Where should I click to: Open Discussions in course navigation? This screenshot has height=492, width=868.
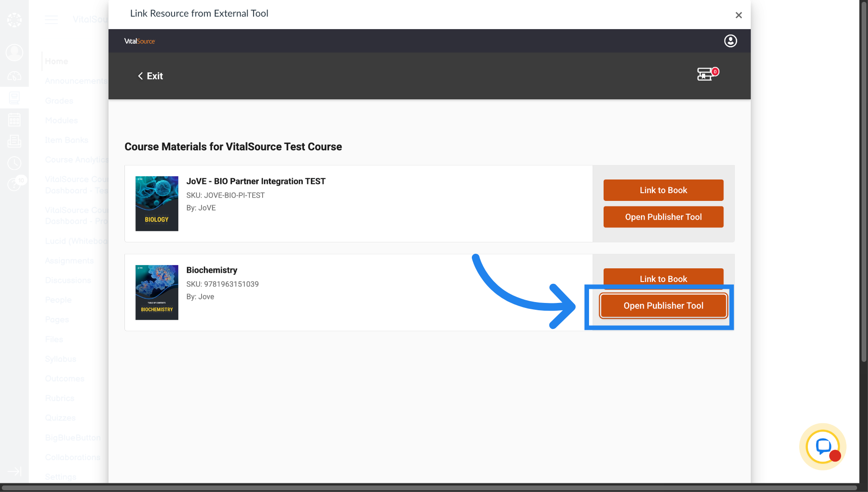68,280
